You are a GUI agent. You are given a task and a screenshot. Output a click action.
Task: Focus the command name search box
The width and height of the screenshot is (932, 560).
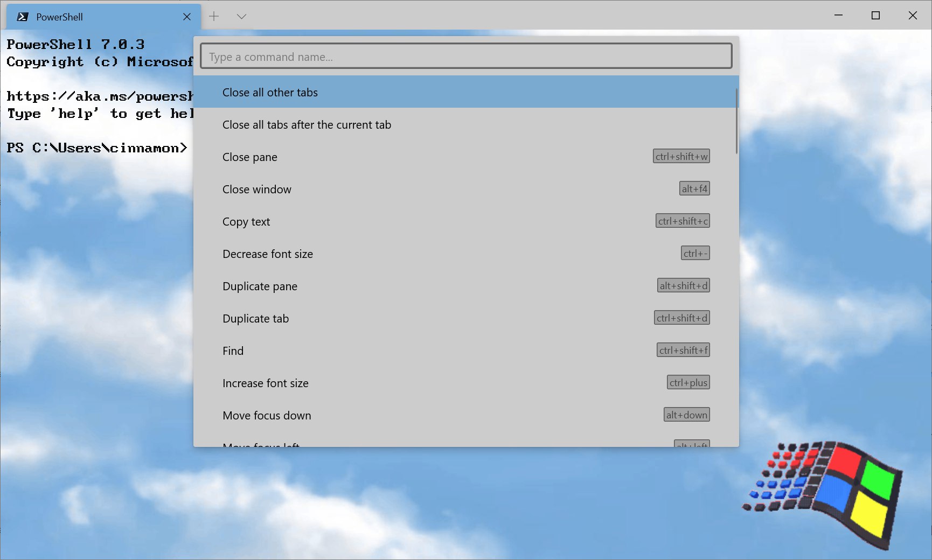coord(466,56)
